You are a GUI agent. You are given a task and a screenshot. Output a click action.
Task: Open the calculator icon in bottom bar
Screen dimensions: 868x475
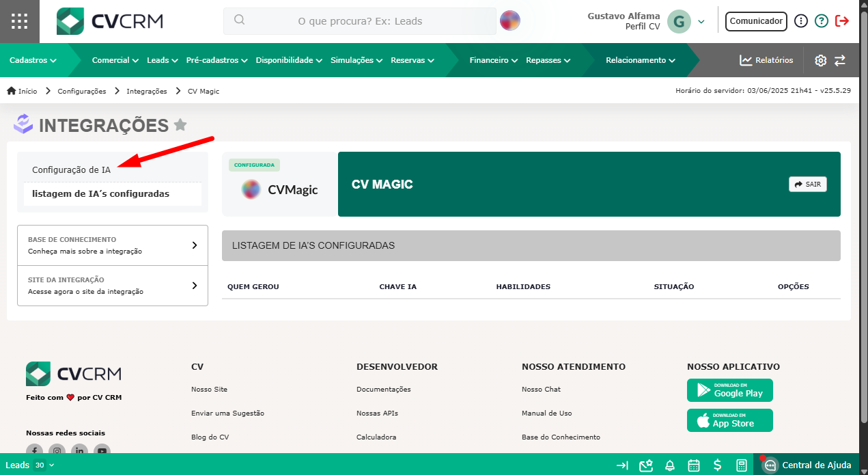point(742,465)
